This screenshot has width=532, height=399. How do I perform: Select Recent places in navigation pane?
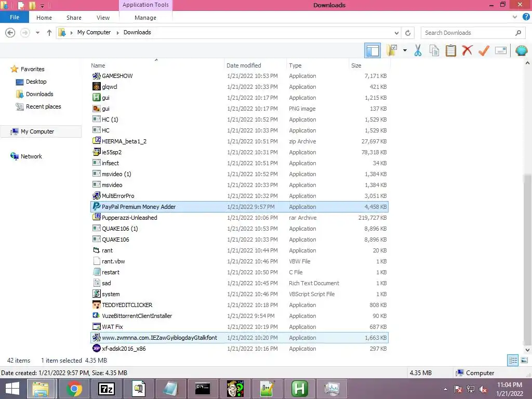coord(44,107)
